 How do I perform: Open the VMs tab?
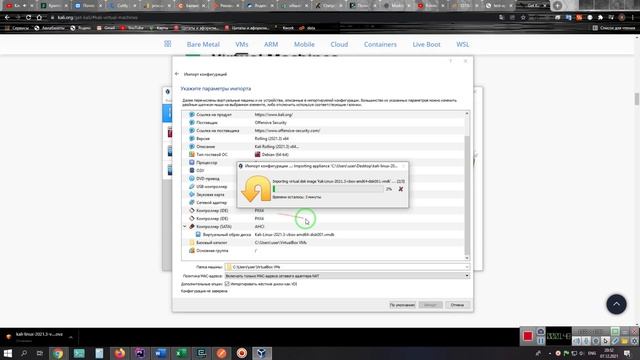coord(242,44)
